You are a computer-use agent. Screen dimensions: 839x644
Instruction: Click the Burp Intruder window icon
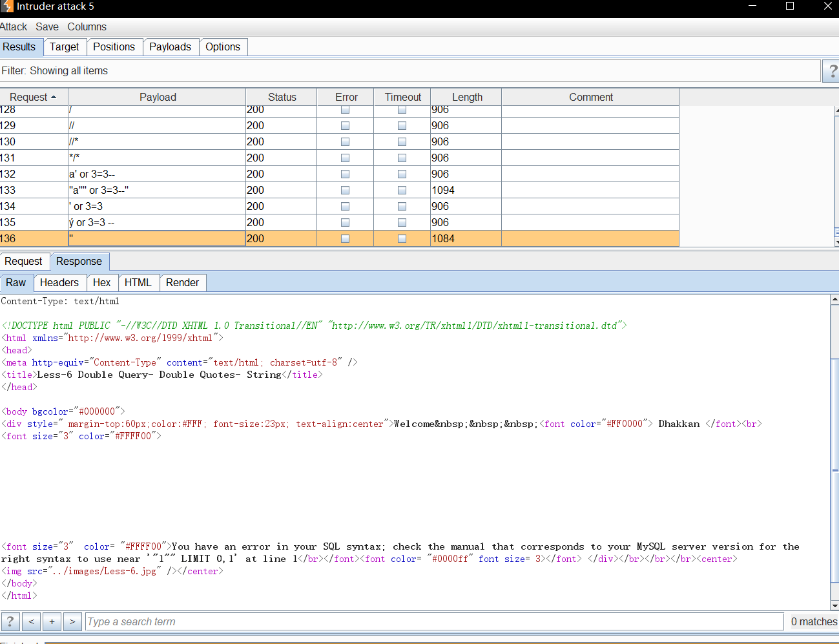[6, 6]
